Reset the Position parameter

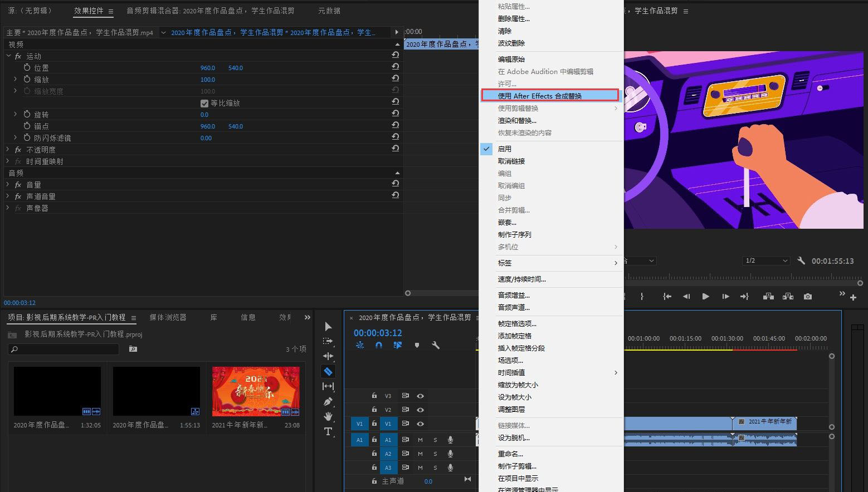click(395, 67)
